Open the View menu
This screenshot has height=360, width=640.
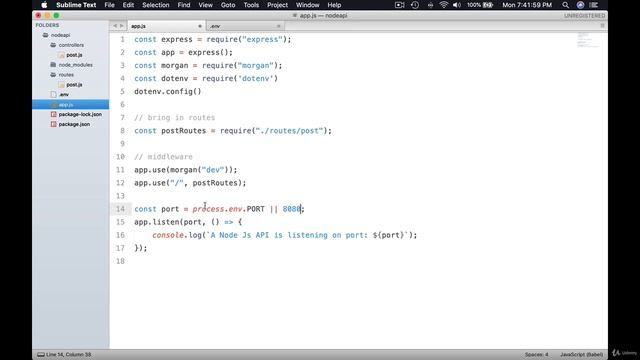tap(205, 5)
